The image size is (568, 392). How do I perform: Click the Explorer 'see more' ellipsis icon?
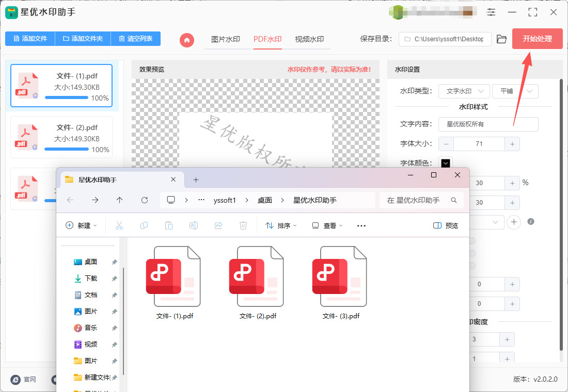tap(361, 225)
